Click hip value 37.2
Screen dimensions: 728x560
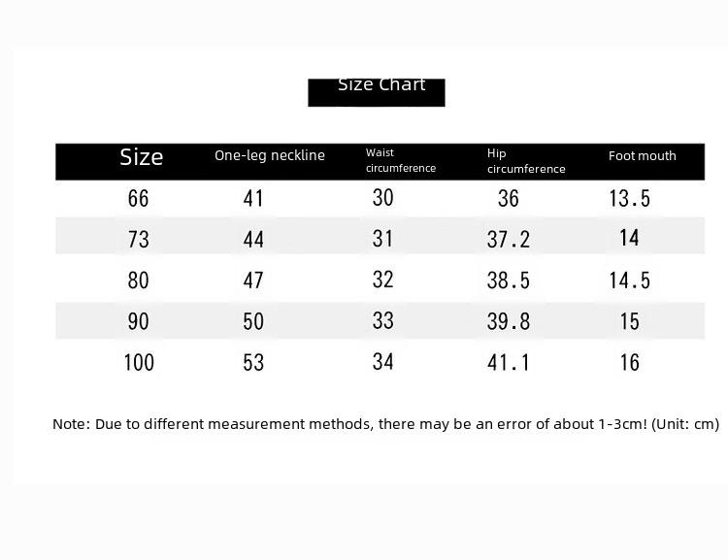point(509,240)
